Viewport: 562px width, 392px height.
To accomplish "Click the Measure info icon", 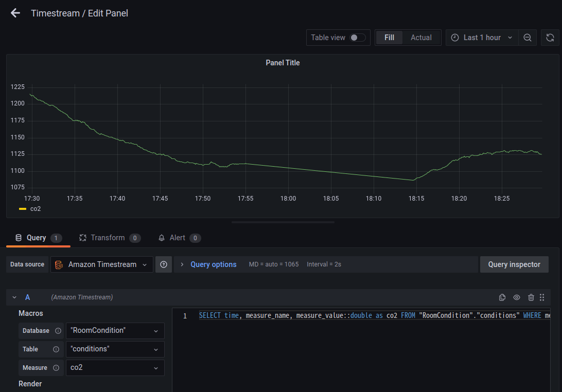I will click(56, 368).
